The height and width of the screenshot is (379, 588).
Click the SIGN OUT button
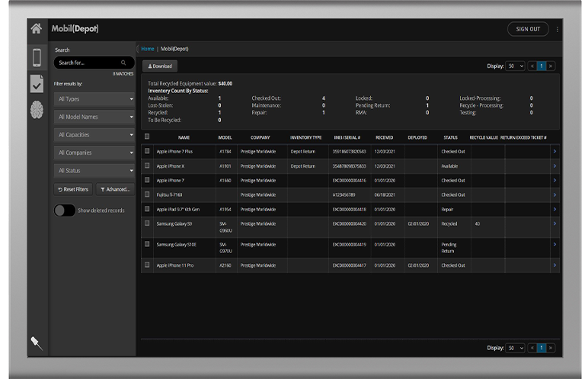click(x=528, y=29)
